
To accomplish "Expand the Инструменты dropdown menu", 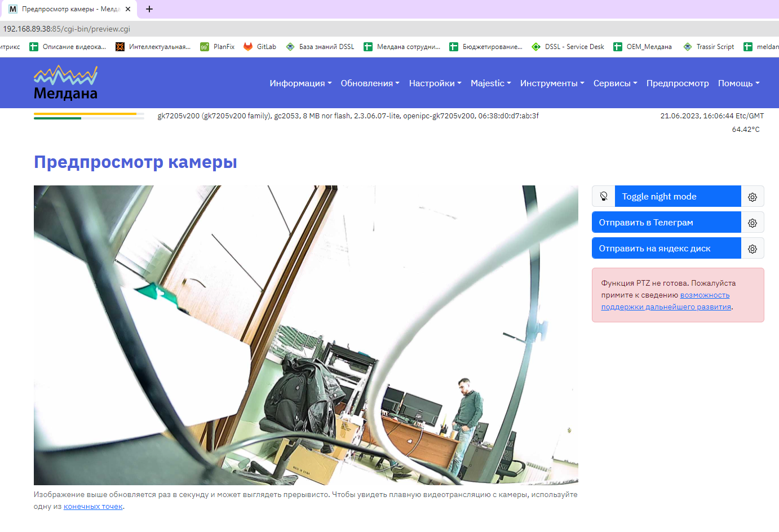I will coord(552,83).
